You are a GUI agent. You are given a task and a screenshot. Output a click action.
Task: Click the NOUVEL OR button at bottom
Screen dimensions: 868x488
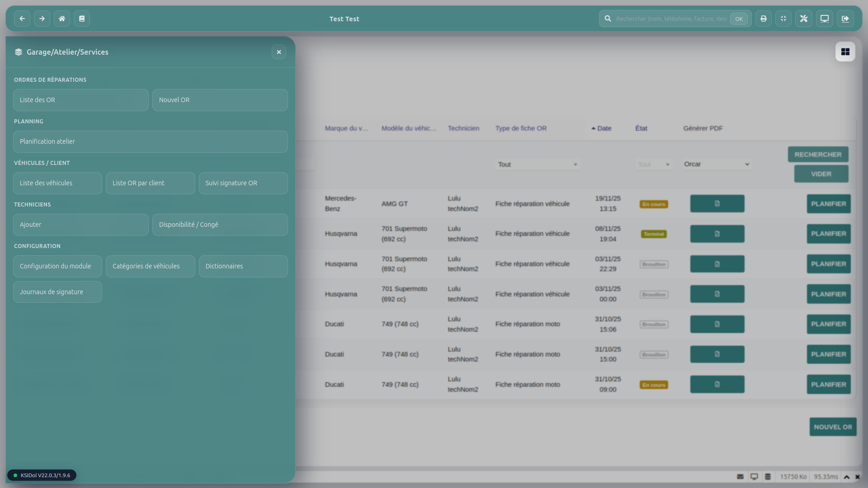tap(833, 427)
